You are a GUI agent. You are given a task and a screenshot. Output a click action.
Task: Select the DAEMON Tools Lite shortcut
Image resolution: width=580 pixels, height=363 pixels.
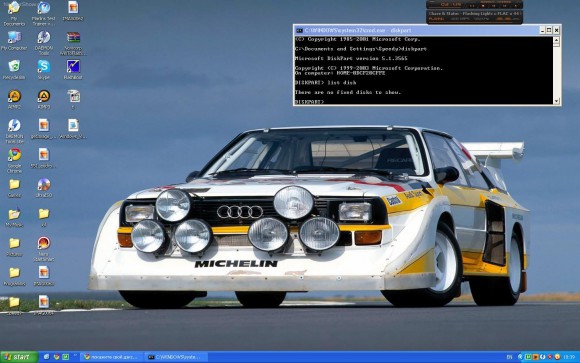click(14, 125)
